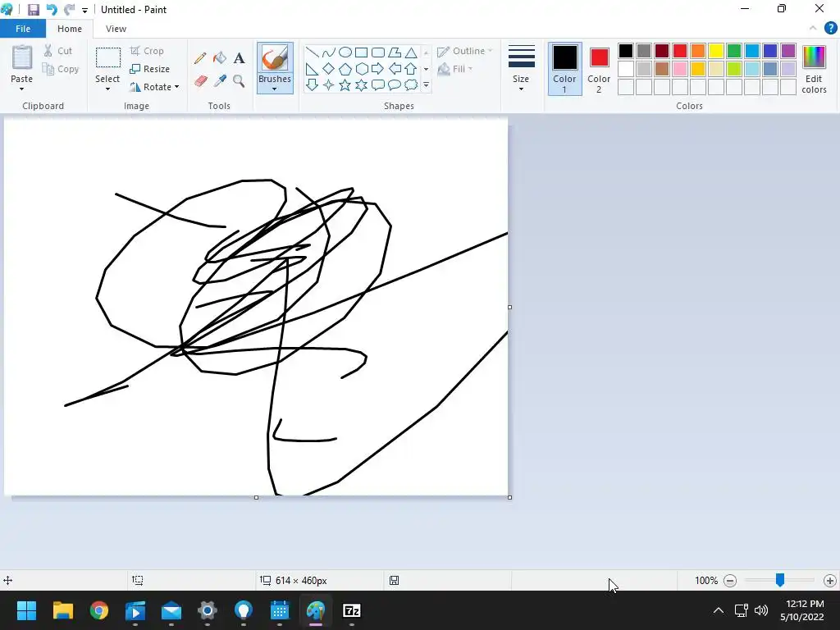Open Customize Quick Access Toolbar dropdown
This screenshot has height=630, width=840.
84,10
